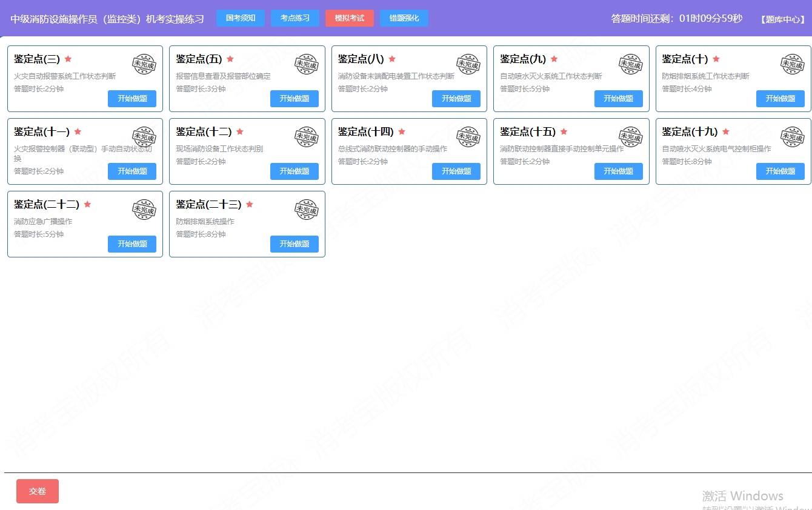Screen dimensions: 812x510
Task: Click 防烟排烟系统工作状态判断 text
Action: pyautogui.click(x=705, y=76)
